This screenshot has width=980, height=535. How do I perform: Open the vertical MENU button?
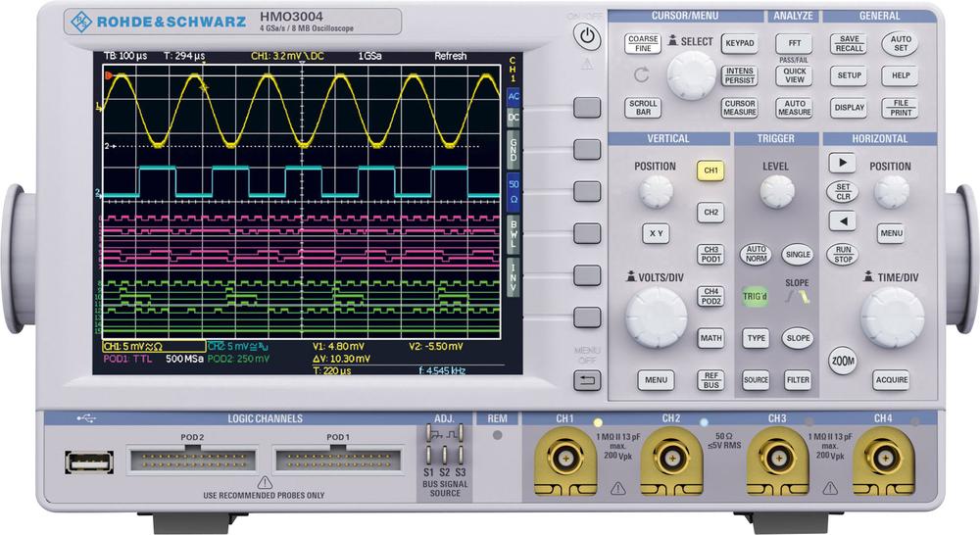point(656,380)
